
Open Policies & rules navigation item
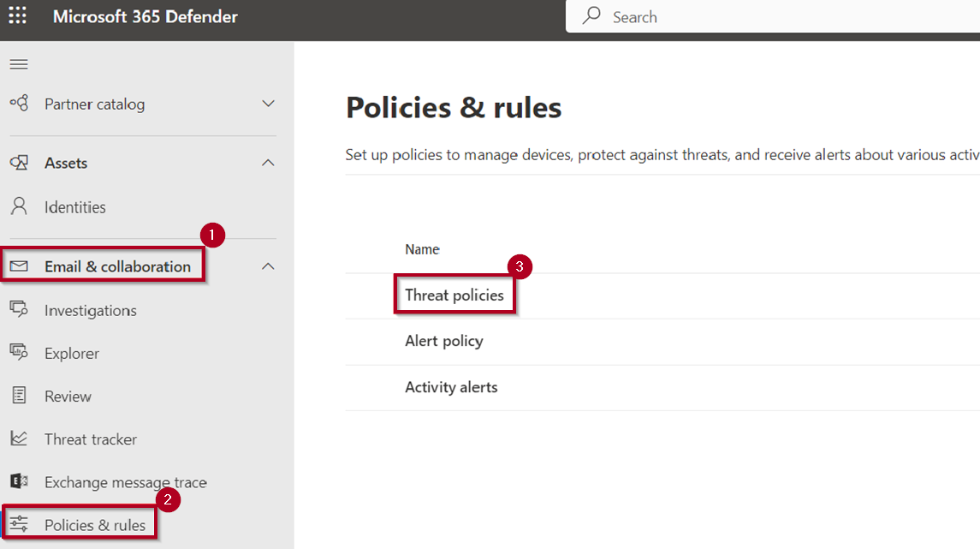point(95,525)
